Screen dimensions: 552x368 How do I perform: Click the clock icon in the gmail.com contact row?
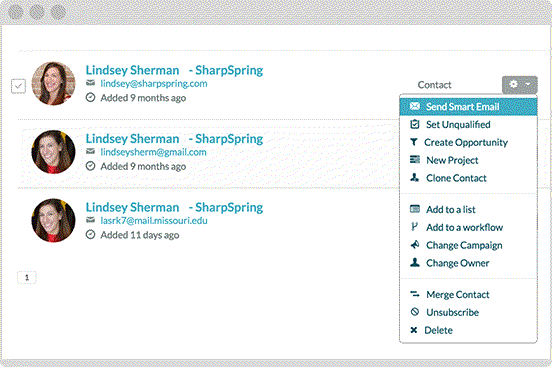(90, 166)
